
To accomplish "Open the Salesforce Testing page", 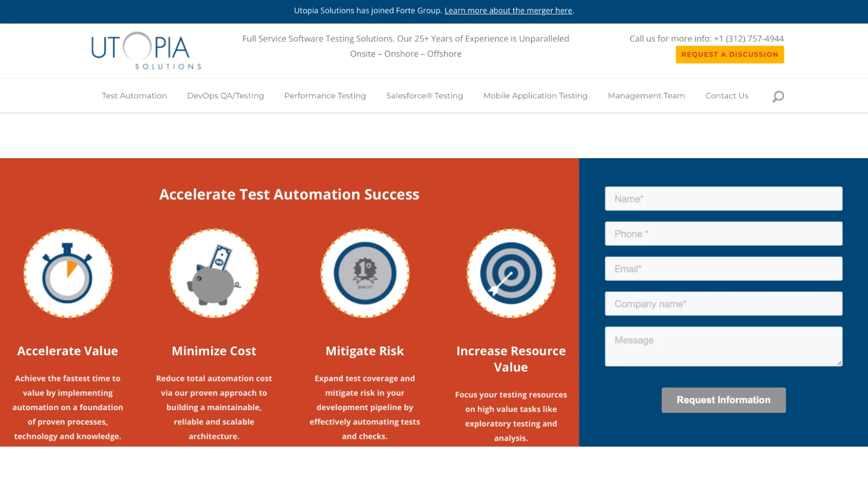I will tap(424, 96).
